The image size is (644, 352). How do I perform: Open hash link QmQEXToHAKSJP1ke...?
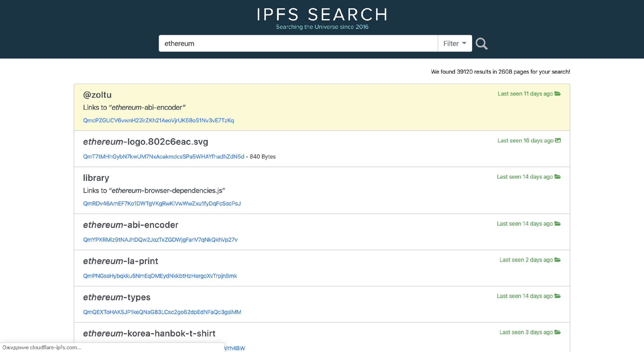tap(162, 312)
